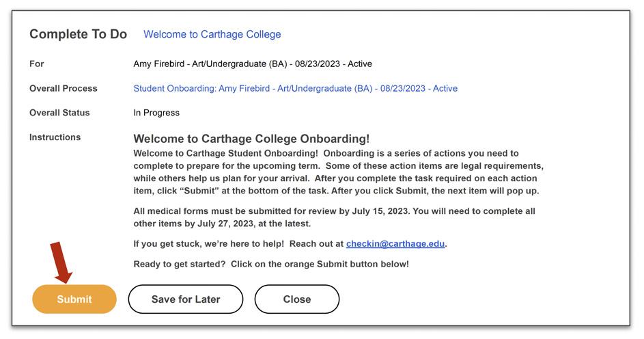Select the For field label

tap(36, 64)
